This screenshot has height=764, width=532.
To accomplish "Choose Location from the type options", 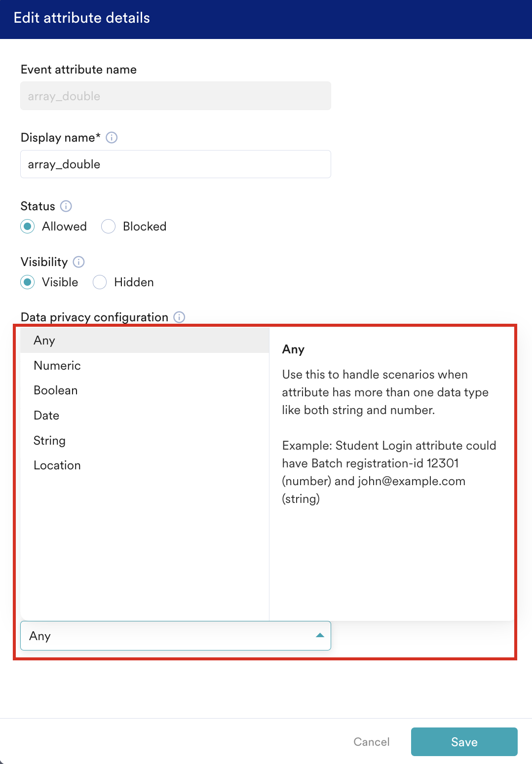I will [x=145, y=465].
